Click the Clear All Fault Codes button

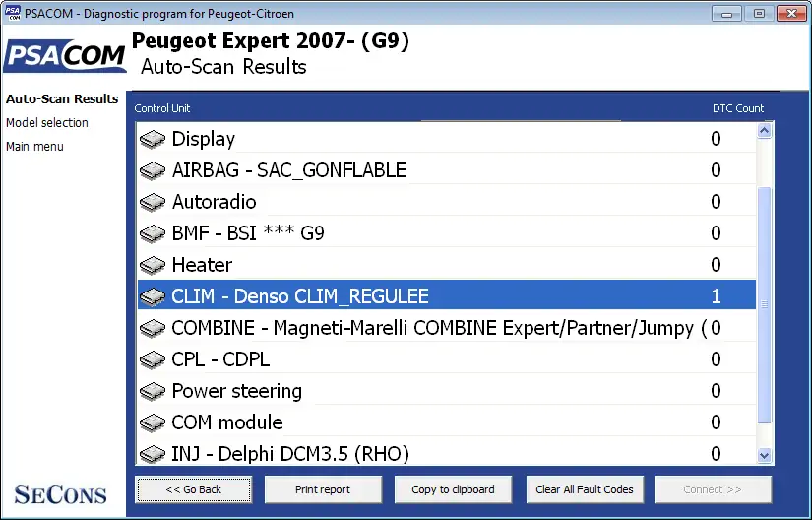(x=585, y=489)
